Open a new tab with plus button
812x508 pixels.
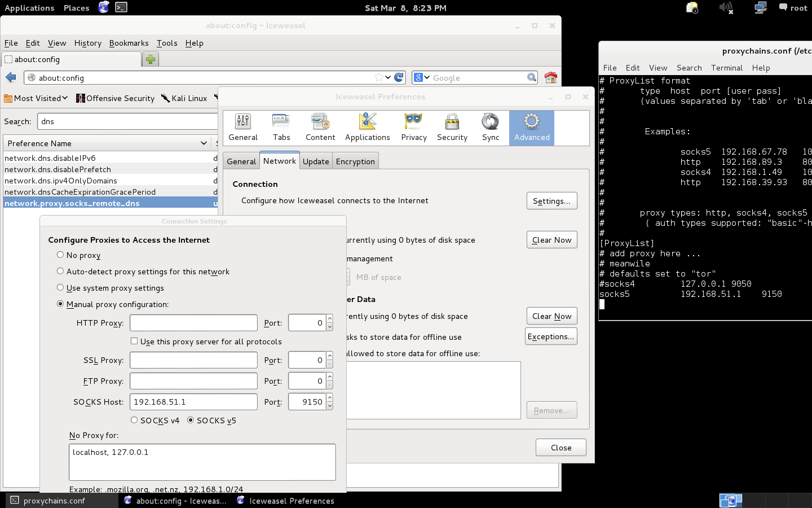(151, 59)
